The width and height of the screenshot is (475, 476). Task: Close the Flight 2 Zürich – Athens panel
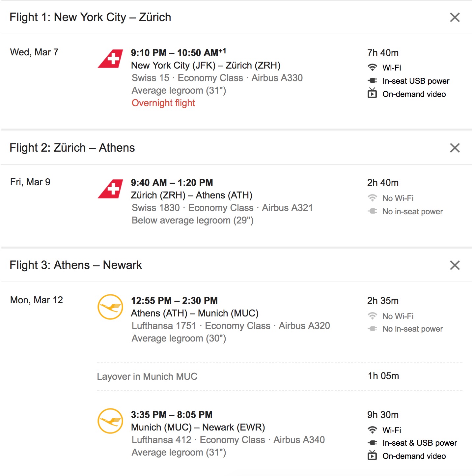pos(455,148)
